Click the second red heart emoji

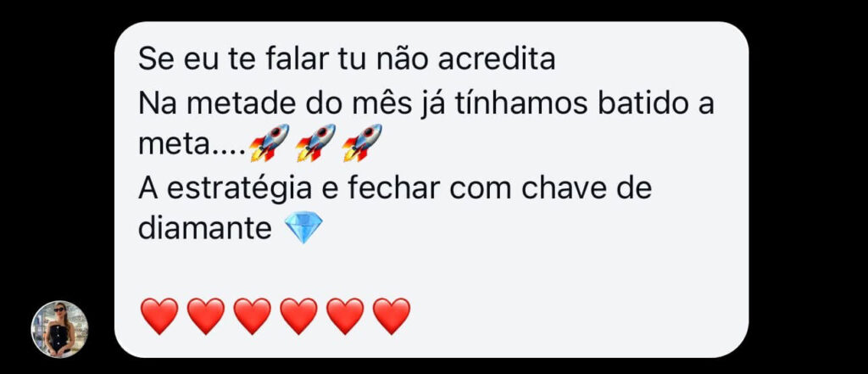point(206,315)
